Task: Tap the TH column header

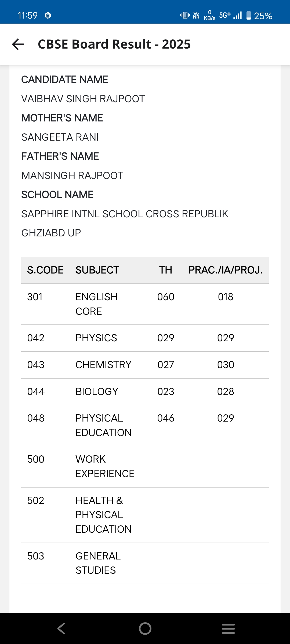Action: pyautogui.click(x=165, y=270)
